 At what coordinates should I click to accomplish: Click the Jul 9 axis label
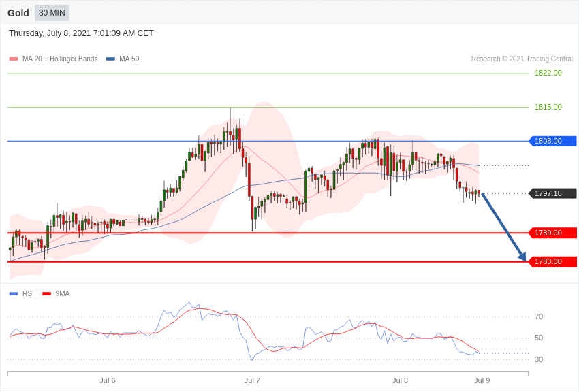click(482, 380)
